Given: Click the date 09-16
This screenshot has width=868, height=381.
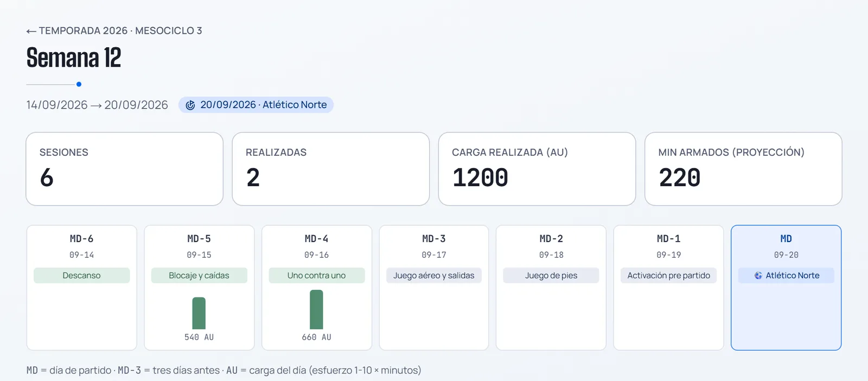Looking at the screenshot, I should pos(317,255).
